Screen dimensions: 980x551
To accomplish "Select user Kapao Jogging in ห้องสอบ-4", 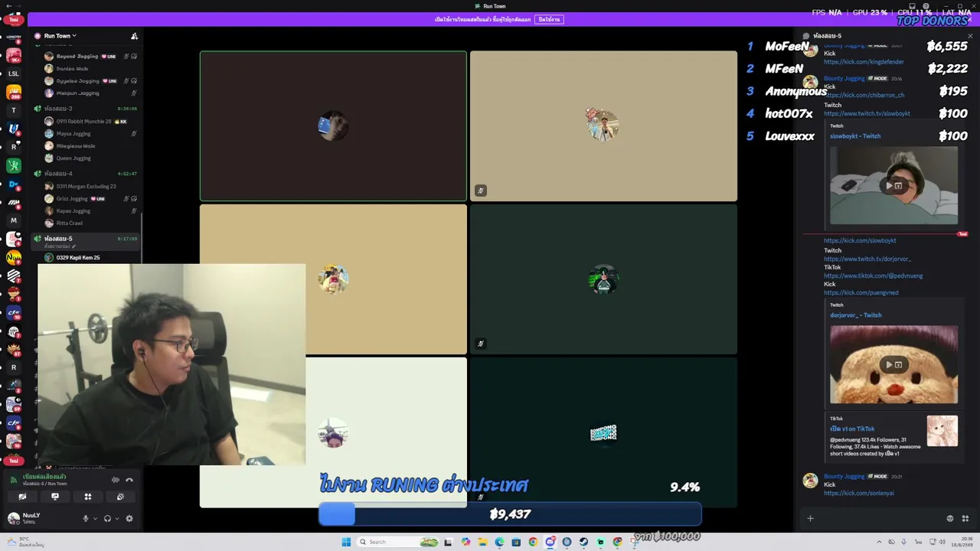I will pos(73,211).
